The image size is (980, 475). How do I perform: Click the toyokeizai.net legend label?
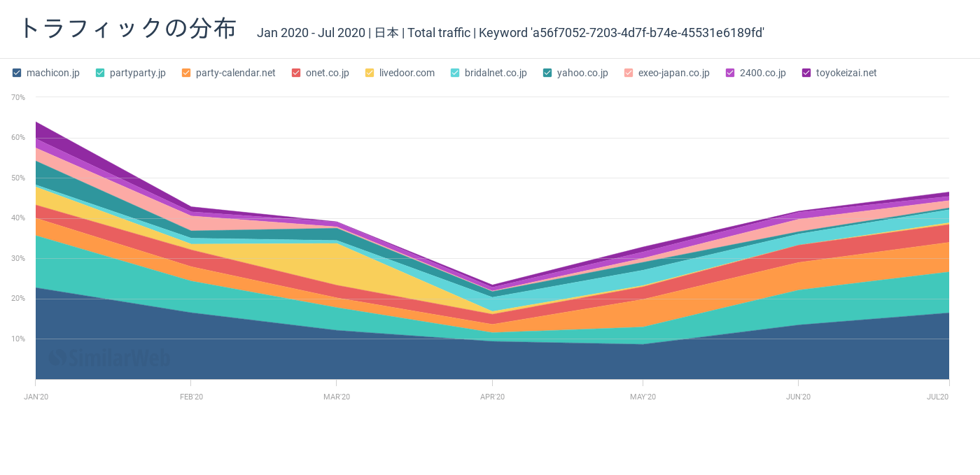coord(846,73)
